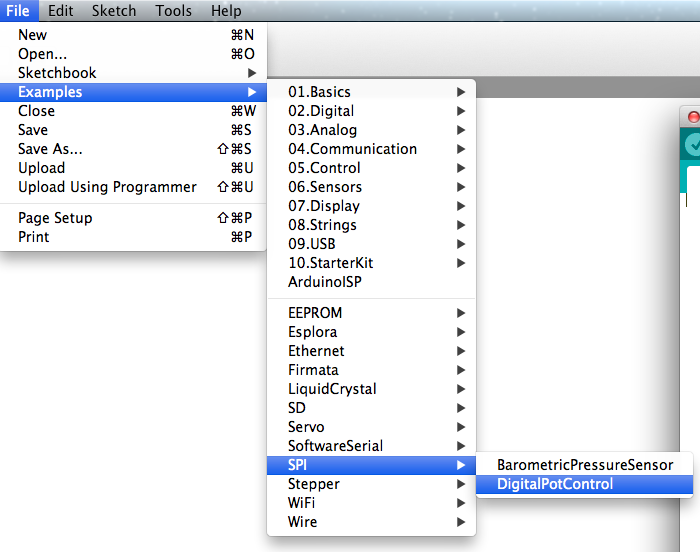Choose Upload menu entry
Viewport: 700px width, 552px height.
tap(133, 168)
